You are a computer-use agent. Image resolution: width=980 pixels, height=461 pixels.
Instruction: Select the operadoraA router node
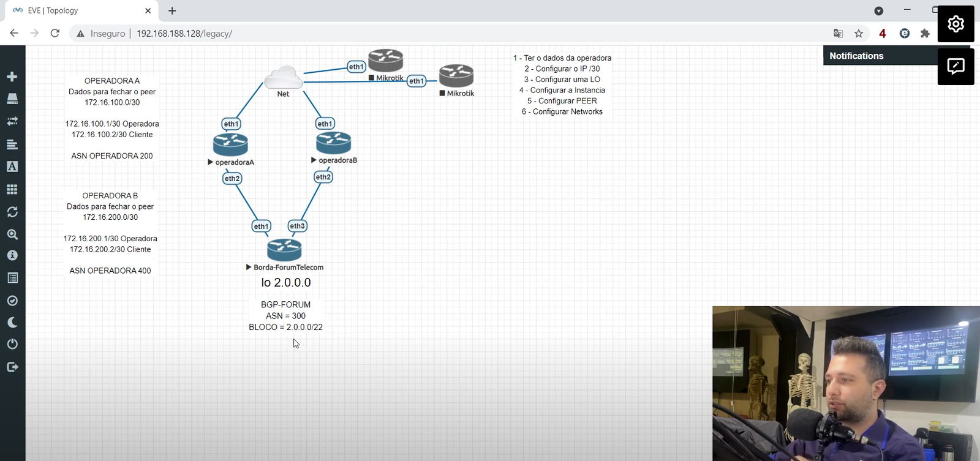[230, 145]
